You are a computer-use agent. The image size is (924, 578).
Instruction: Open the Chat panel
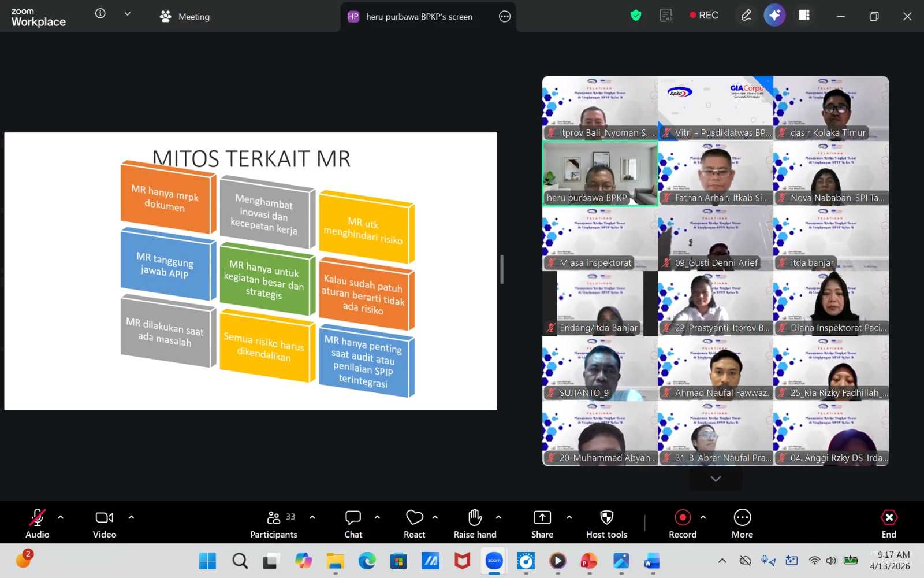353,524
